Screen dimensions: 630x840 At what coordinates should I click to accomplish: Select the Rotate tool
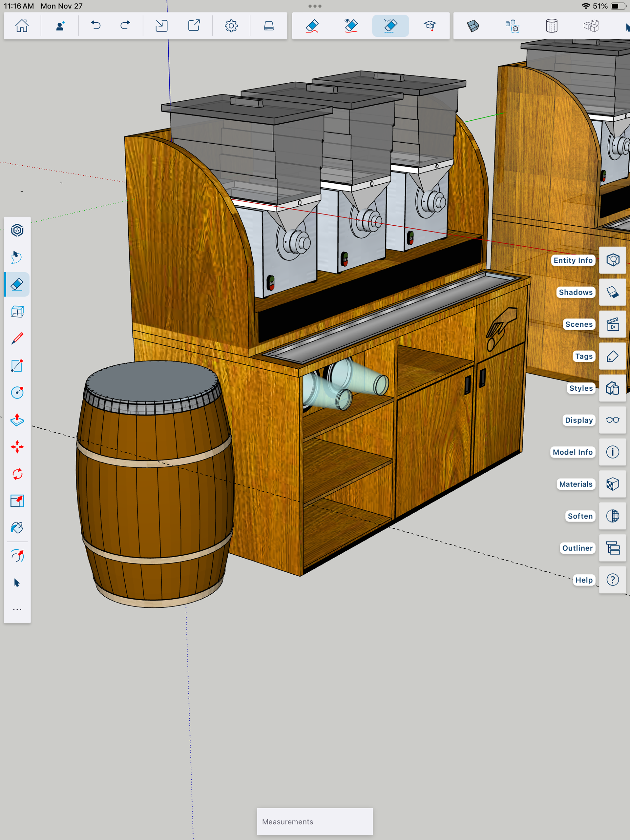(17, 474)
